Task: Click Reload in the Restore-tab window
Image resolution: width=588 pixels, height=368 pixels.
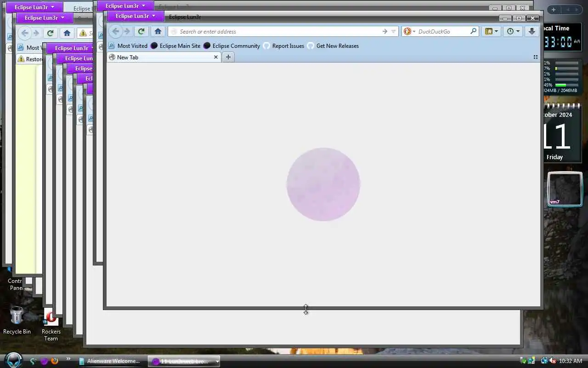Action: (51, 33)
